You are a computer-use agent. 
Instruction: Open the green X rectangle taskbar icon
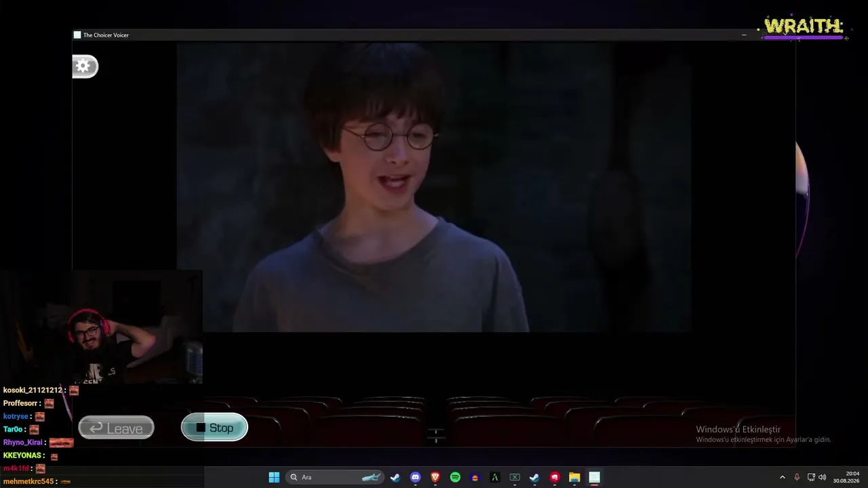click(x=515, y=477)
